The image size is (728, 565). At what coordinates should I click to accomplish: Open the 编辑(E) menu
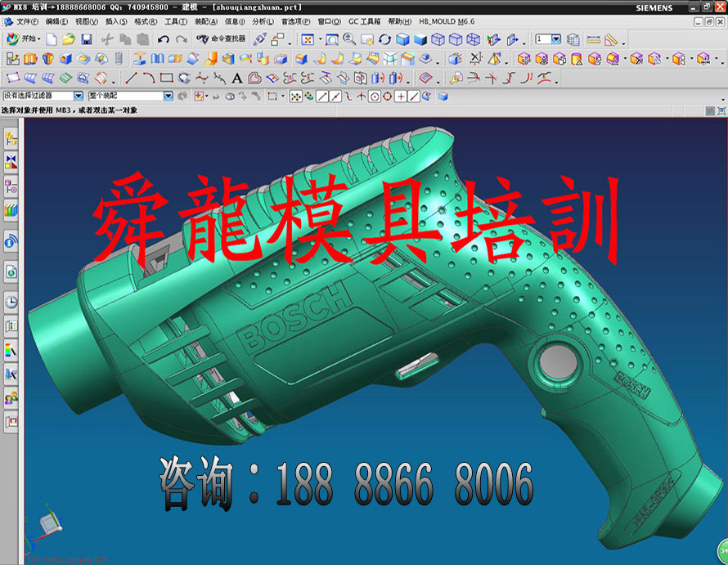pyautogui.click(x=56, y=21)
